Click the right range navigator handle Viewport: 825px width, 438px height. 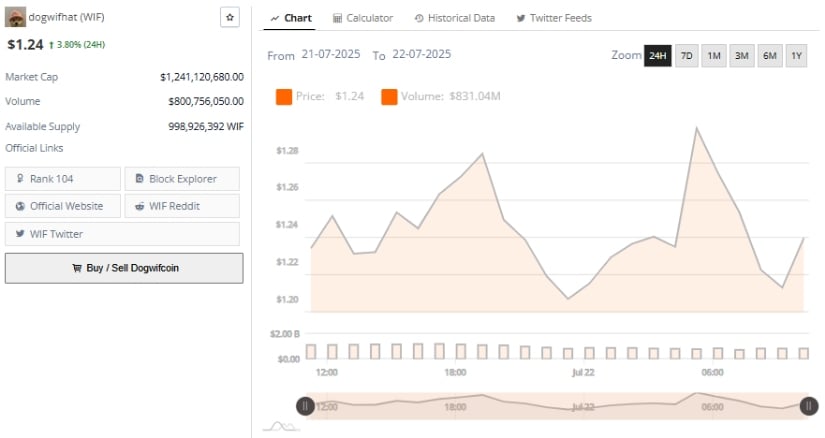tap(809, 406)
